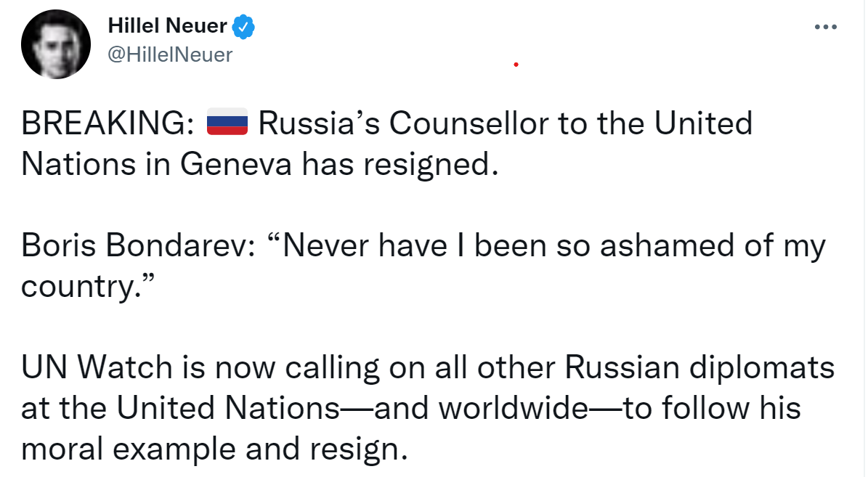
Task: Click the Hillel Neuer display name
Action: [x=167, y=27]
